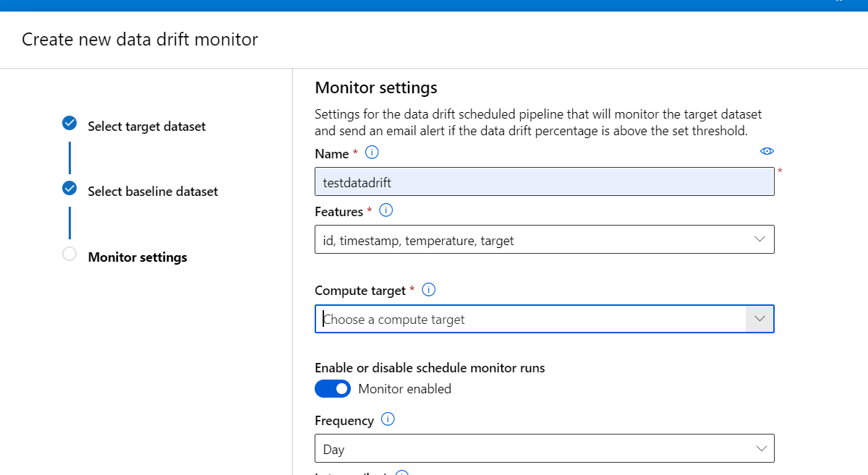This screenshot has height=475, width=868.
Task: Click the info icon beside Compute target
Action: 428,290
